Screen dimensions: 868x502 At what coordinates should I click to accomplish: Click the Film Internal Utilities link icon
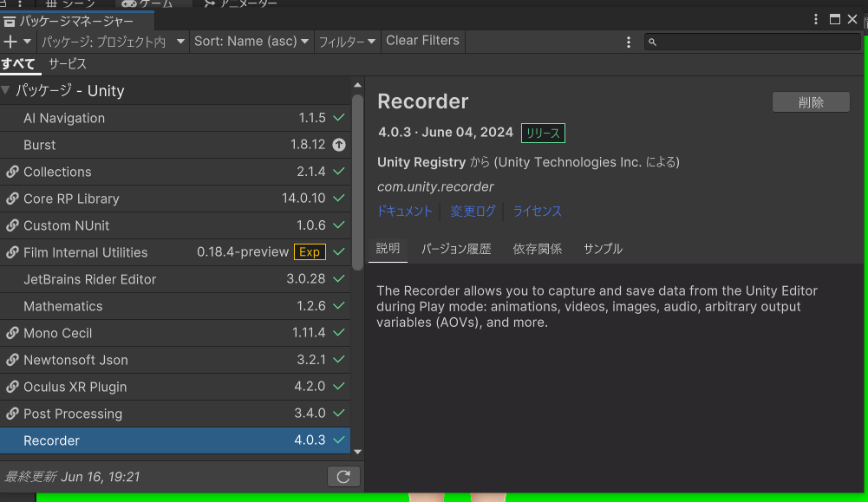[12, 252]
